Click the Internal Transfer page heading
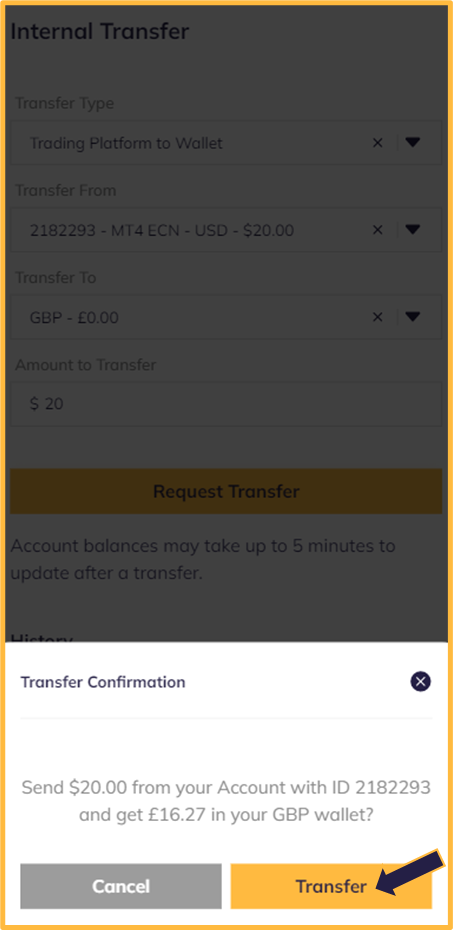Viewport: 453px width, 930px height. [x=100, y=31]
